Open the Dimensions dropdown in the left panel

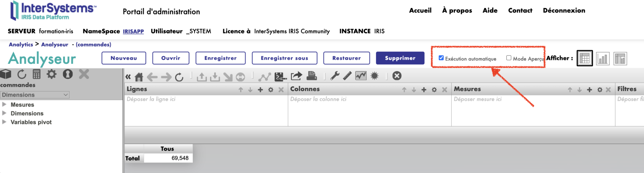click(35, 95)
